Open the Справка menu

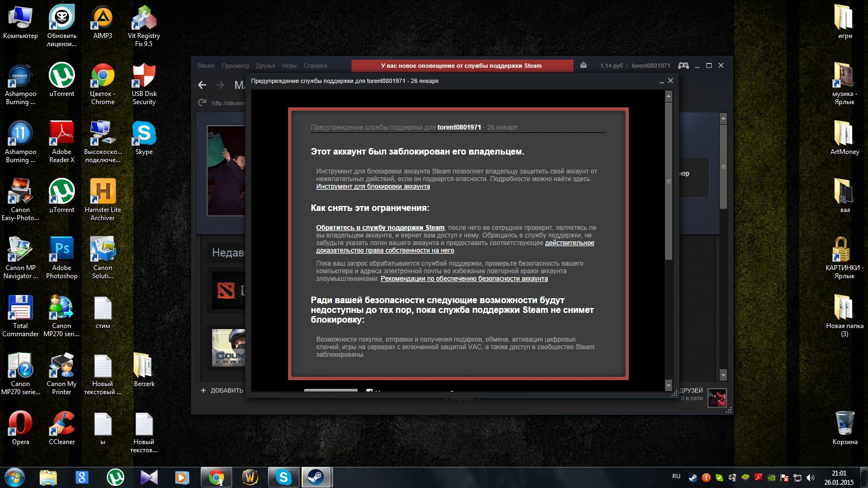[315, 66]
